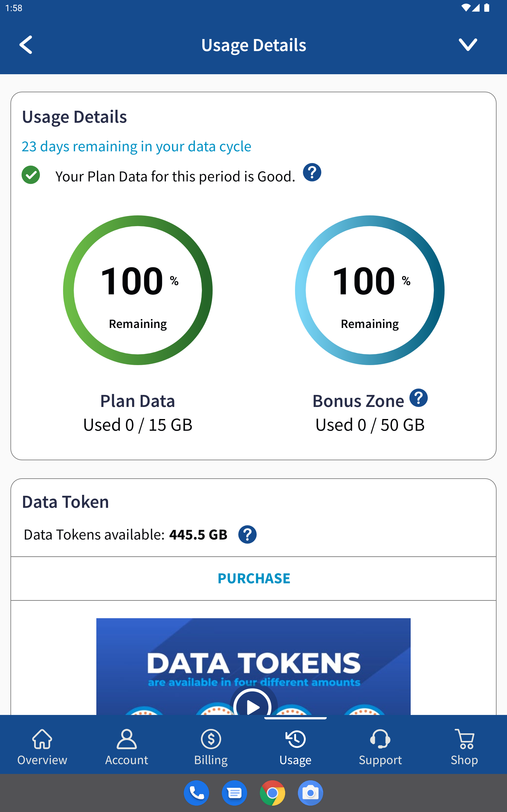Play the Data Tokens video
The width and height of the screenshot is (507, 812).
(x=252, y=703)
